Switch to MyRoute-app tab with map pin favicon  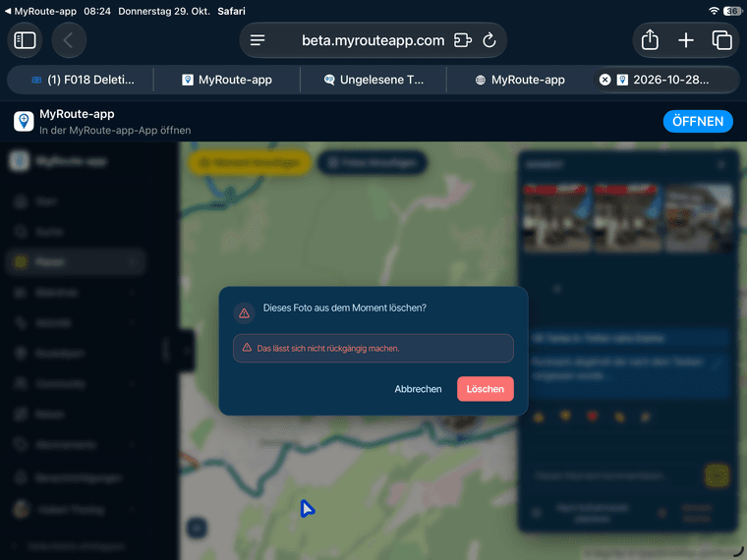227,80
